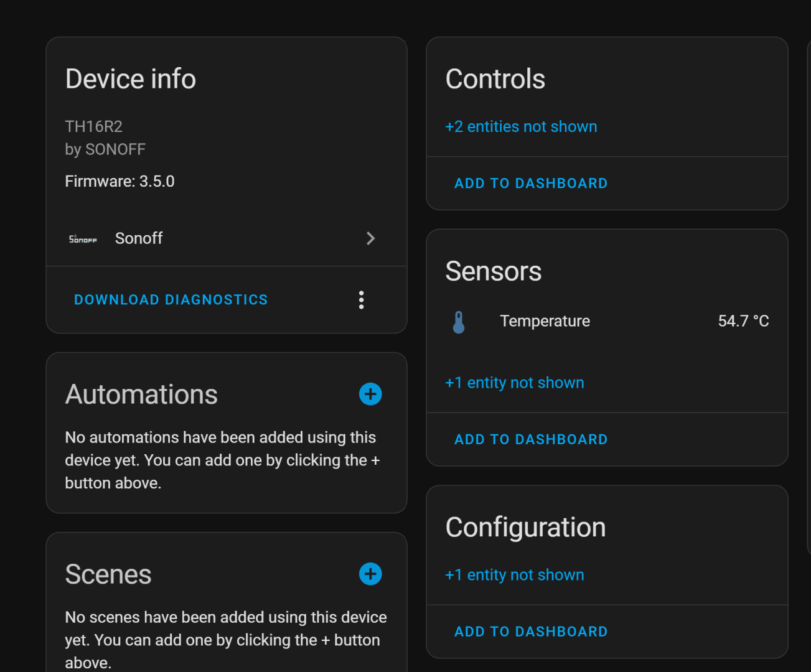The height and width of the screenshot is (672, 811).
Task: Add Controls entities to dashboard
Action: (x=531, y=184)
